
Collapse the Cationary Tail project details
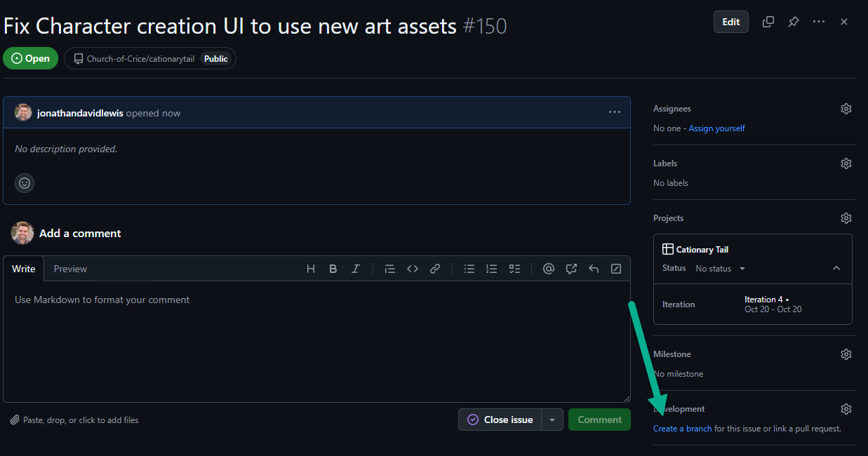click(x=836, y=268)
